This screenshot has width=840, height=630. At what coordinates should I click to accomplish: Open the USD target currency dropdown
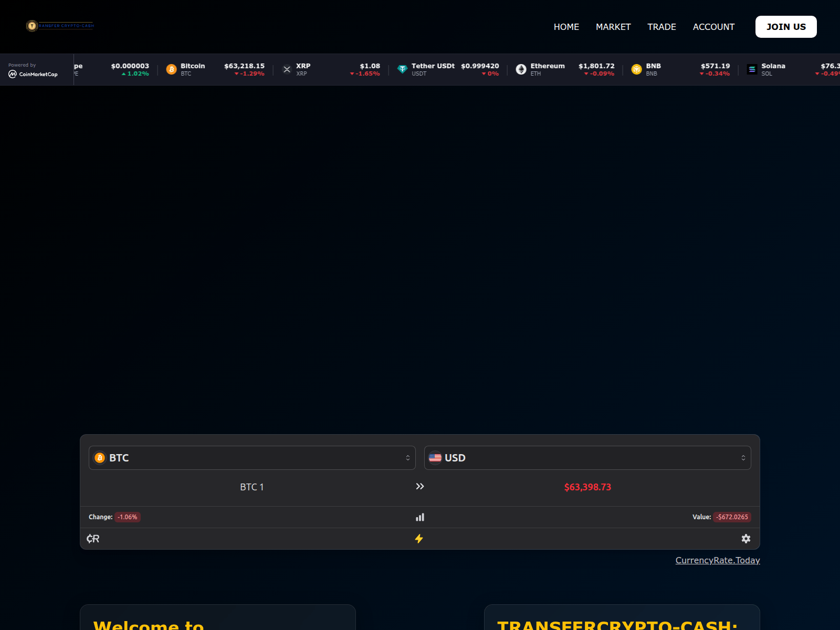coord(587,458)
